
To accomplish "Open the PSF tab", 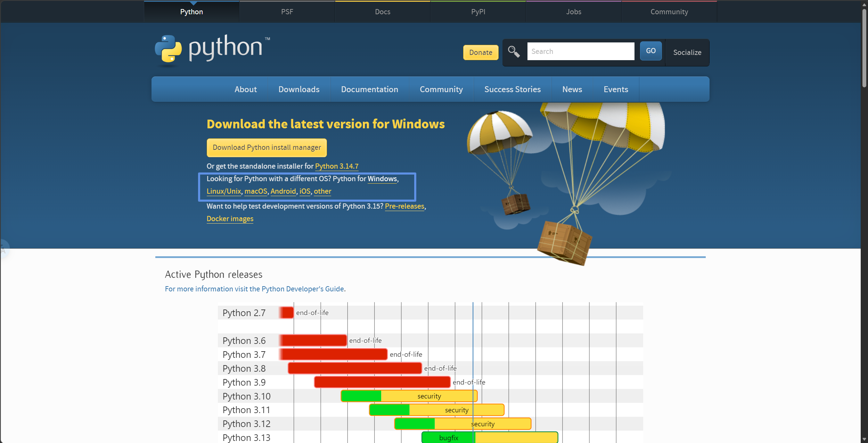I will tap(287, 12).
